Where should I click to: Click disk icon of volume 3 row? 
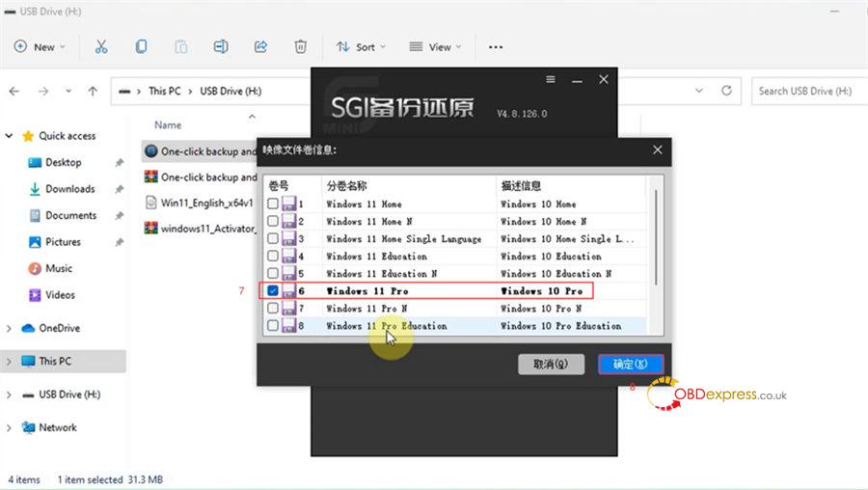[x=289, y=238]
